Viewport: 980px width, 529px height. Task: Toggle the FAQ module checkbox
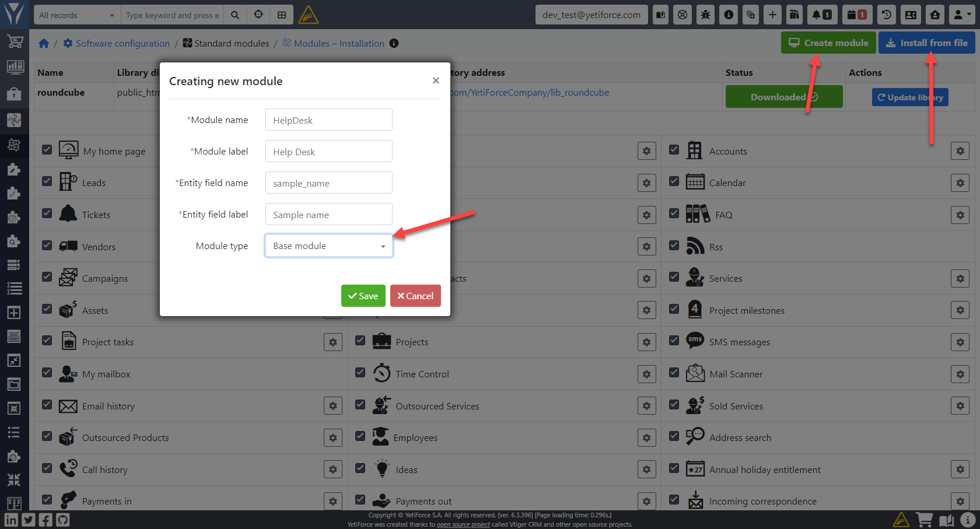tap(674, 213)
